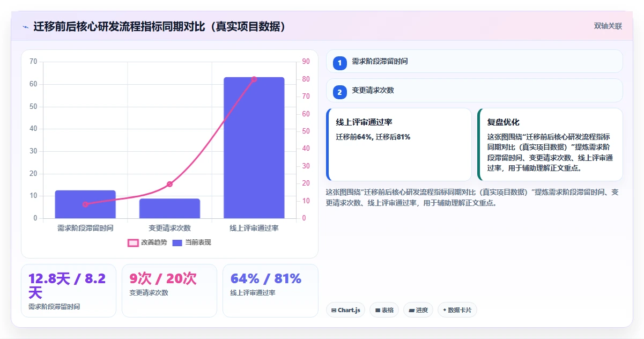Viewport: 644px width, 339px height.
Task: Click the right axis value 90
Action: pyautogui.click(x=306, y=62)
